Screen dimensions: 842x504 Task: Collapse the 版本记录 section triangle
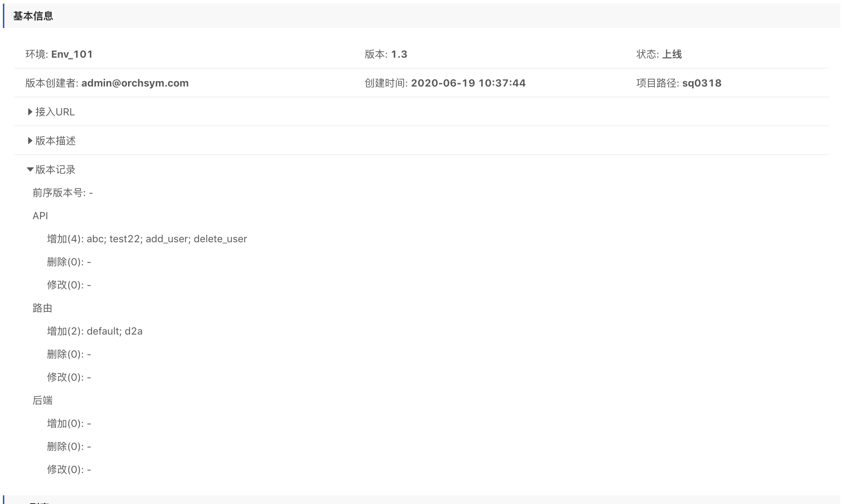[30, 169]
